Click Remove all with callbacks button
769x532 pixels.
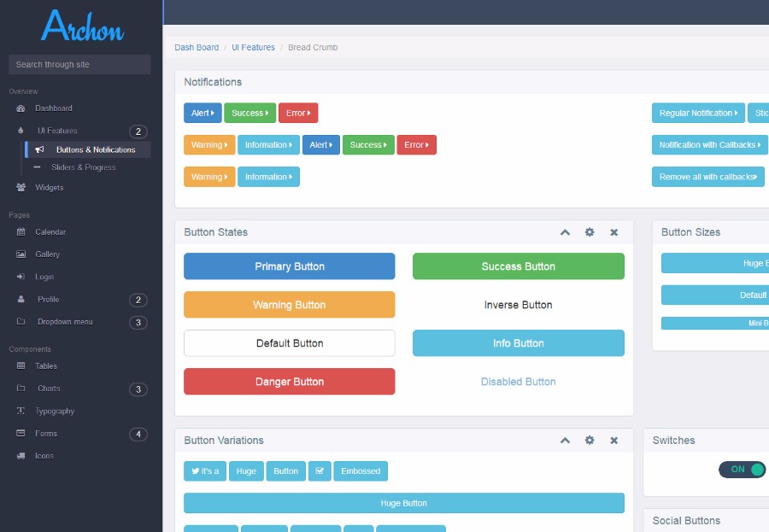[708, 177]
